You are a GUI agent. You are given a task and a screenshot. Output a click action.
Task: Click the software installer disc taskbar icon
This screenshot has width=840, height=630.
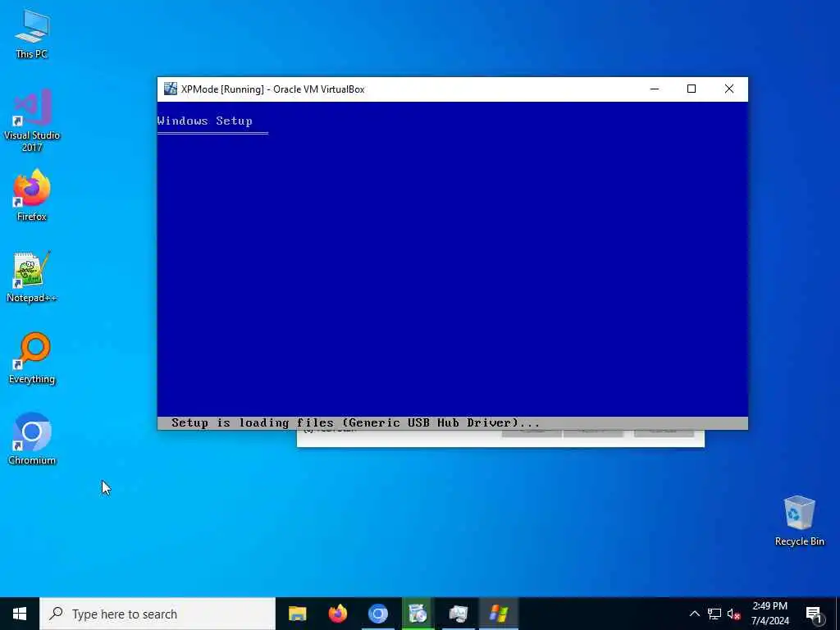[418, 614]
